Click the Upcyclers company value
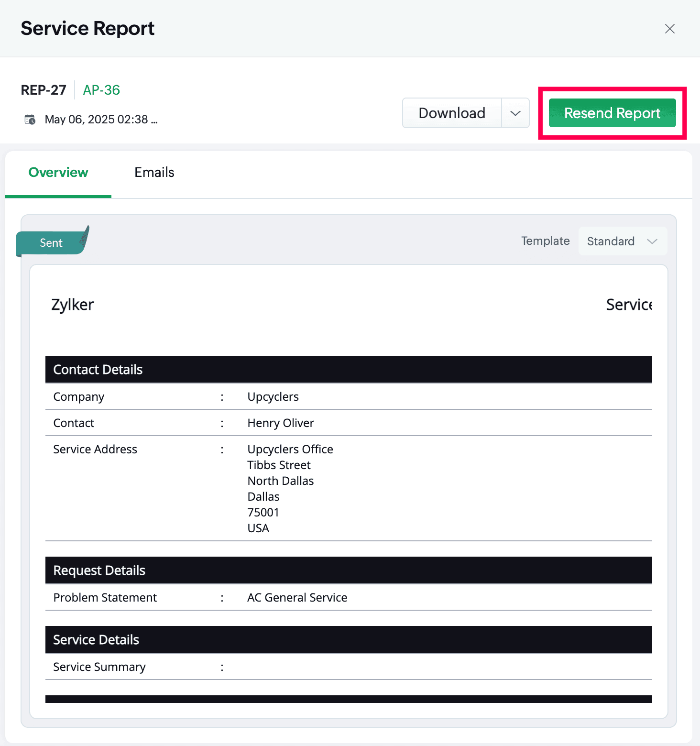Image resolution: width=700 pixels, height=746 pixels. coord(273,397)
